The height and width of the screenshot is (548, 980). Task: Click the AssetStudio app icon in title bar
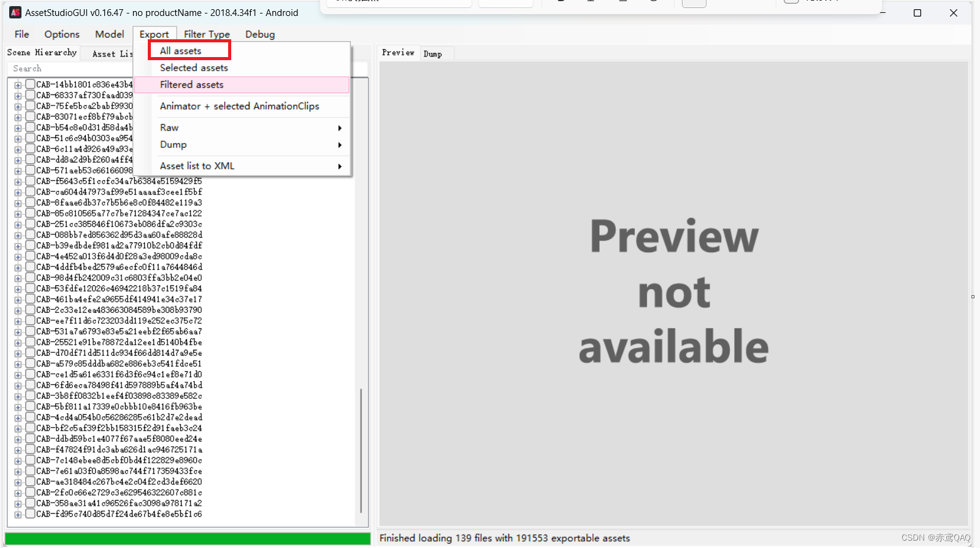point(15,12)
